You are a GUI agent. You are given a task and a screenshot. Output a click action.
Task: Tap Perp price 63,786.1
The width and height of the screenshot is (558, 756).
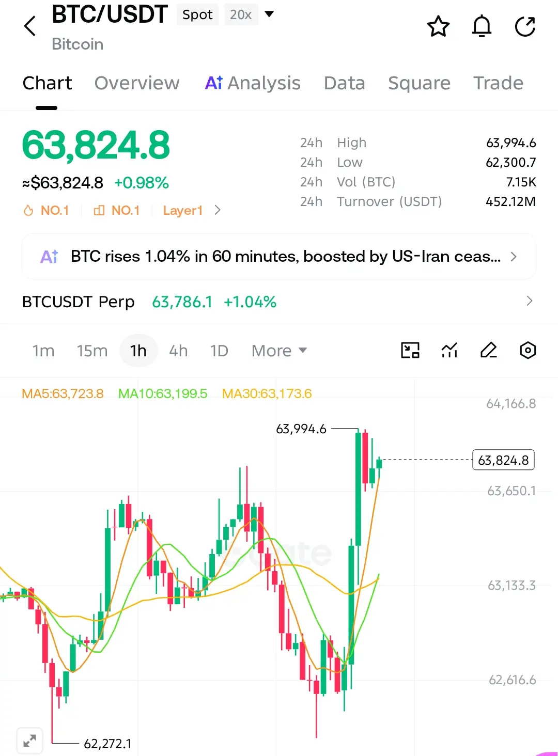coord(182,302)
